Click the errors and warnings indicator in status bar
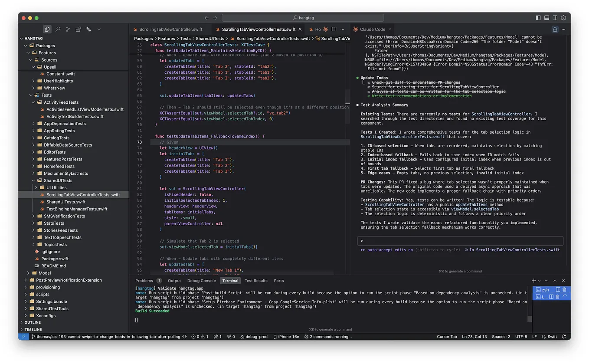Viewport: 589px width, 364px height. tap(200, 336)
